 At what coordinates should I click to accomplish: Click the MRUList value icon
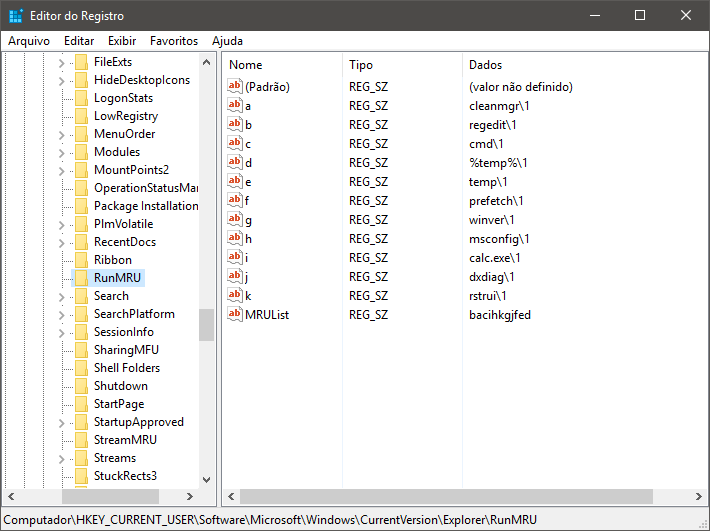(235, 315)
